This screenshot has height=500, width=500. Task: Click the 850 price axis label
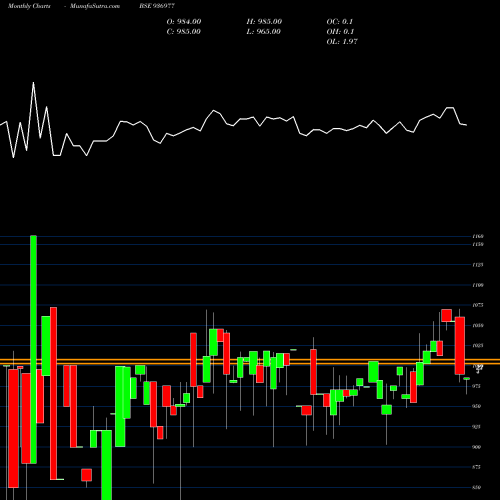(x=477, y=487)
